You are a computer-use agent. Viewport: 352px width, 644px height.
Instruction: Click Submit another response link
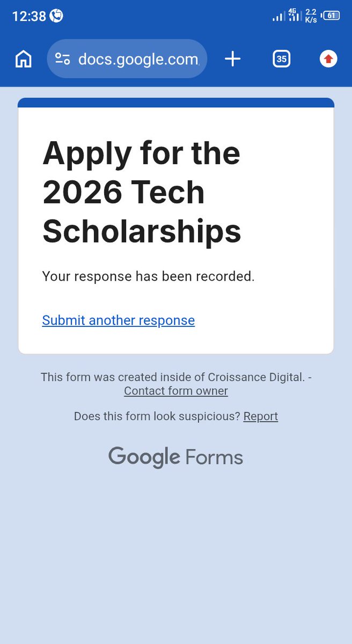click(x=119, y=320)
